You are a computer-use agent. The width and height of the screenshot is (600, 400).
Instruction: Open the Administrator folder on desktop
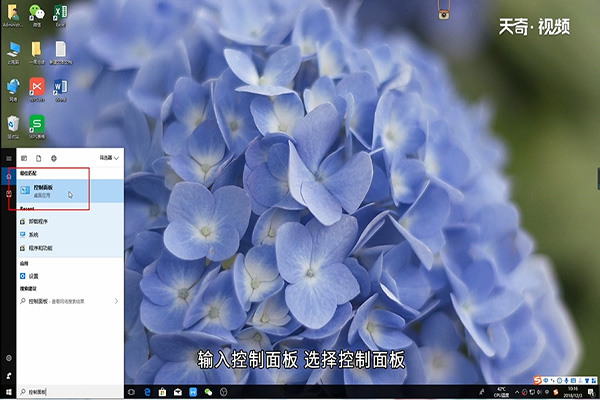click(x=13, y=15)
